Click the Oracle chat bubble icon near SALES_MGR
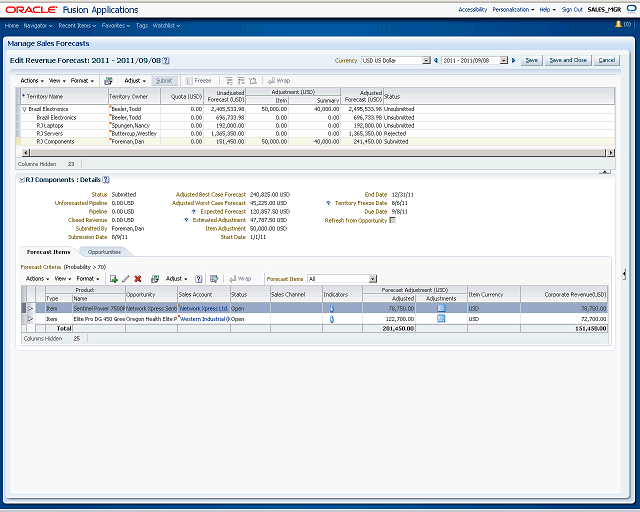Image resolution: width=640 pixels, height=512 pixels. (x=631, y=9)
